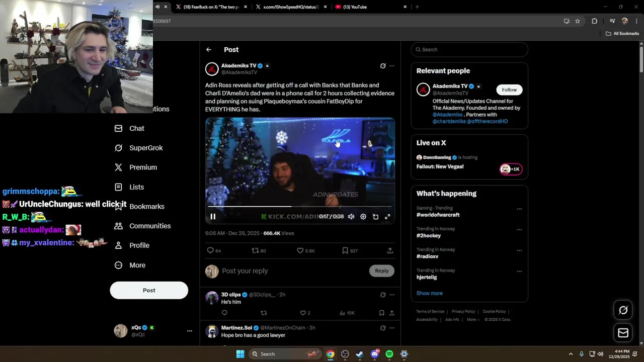Viewport: 644px width, 362px height.
Task: Expand video to fullscreen
Action: [x=387, y=217]
